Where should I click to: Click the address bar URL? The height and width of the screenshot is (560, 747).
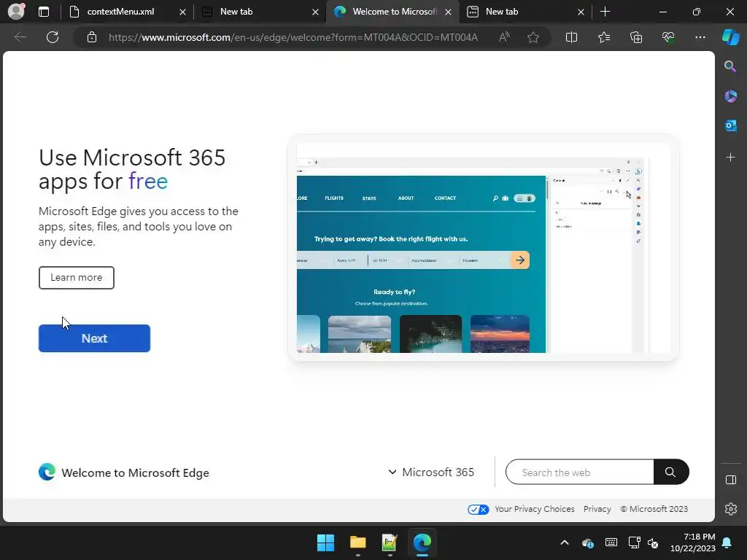point(293,37)
